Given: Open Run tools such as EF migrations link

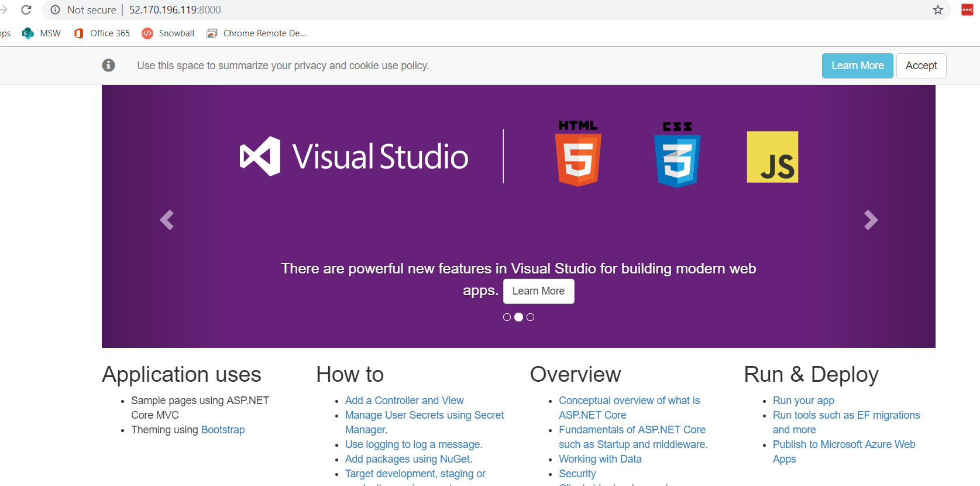Looking at the screenshot, I should pyautogui.click(x=846, y=422).
